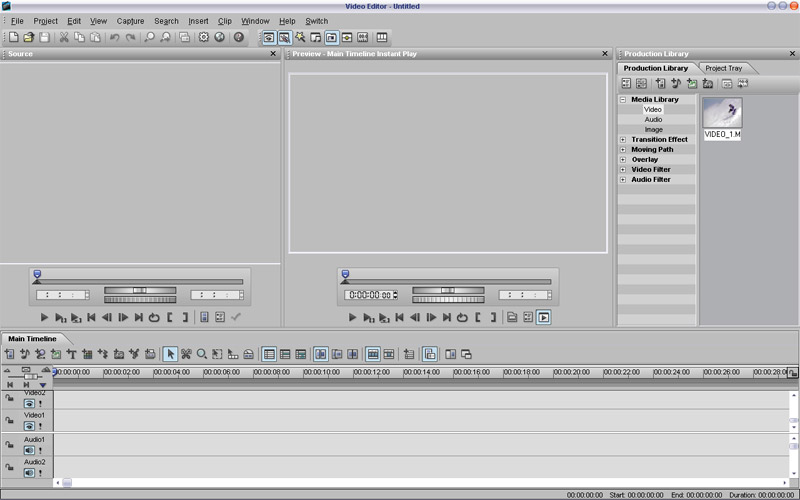Select Image under Media Library

pos(654,130)
